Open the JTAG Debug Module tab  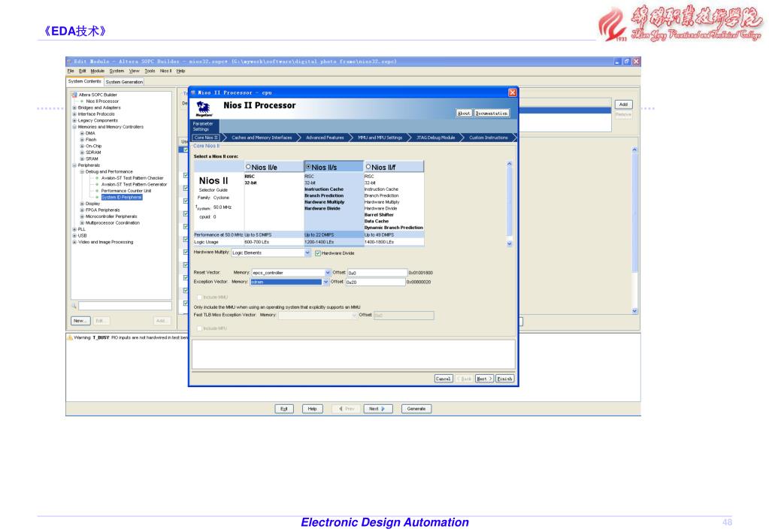point(436,138)
